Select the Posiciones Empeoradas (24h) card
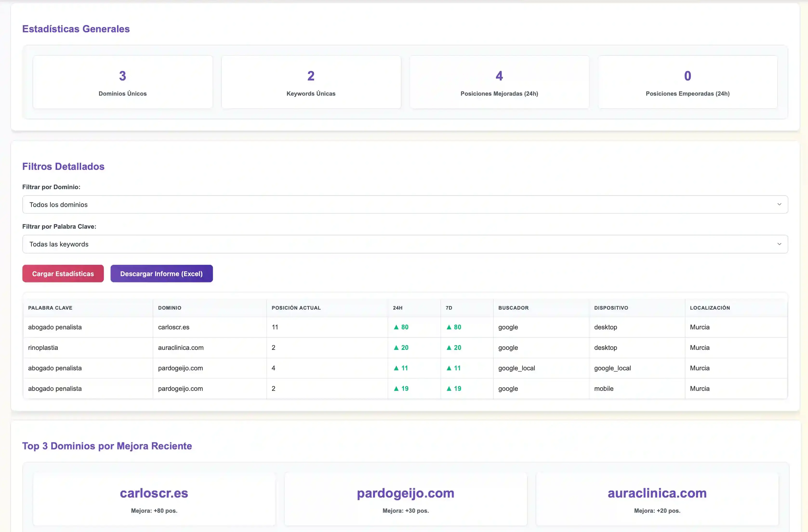 coord(688,82)
